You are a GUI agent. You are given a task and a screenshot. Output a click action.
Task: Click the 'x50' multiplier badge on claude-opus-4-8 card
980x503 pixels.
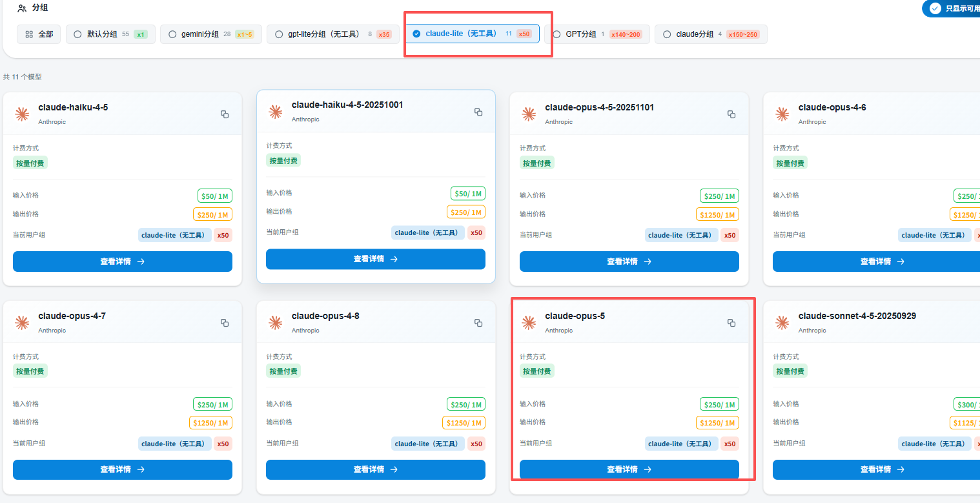pos(476,444)
